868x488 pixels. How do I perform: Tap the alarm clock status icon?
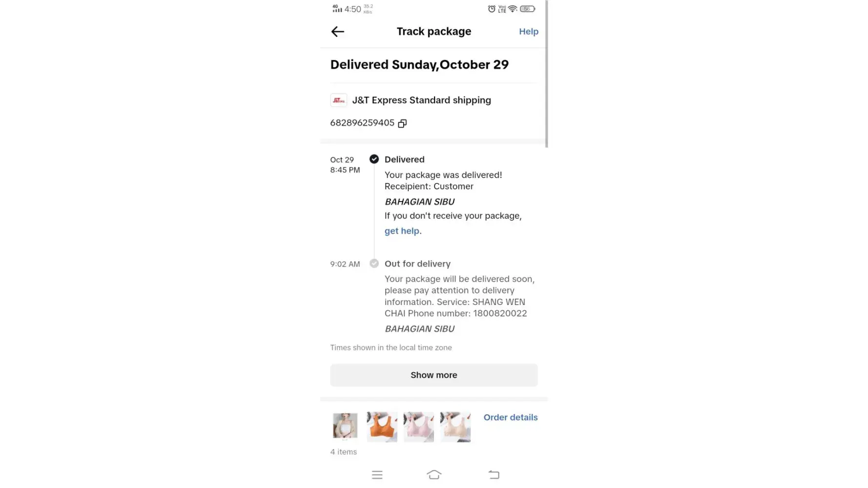click(x=492, y=9)
